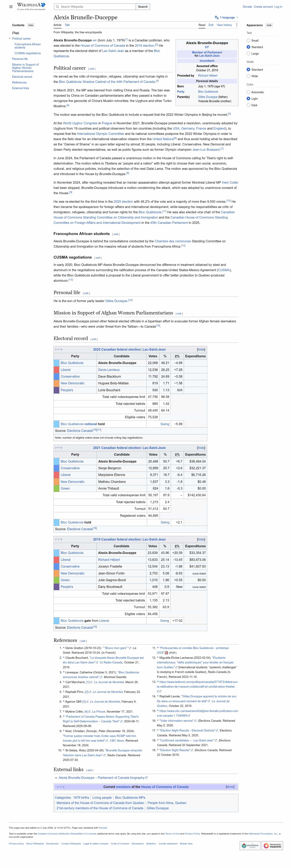292x868 pixels.
Task: Click the Powered by MediaWiki badge
Action: [273, 845]
